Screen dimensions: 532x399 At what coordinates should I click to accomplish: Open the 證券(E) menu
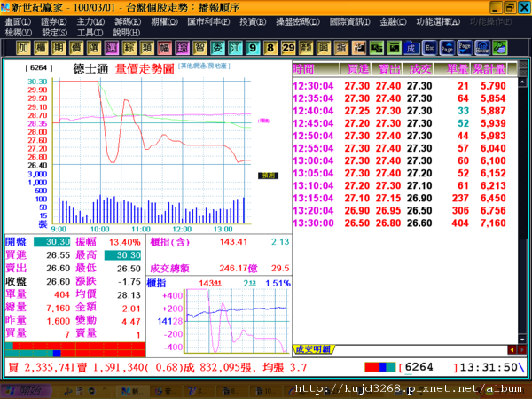53,21
